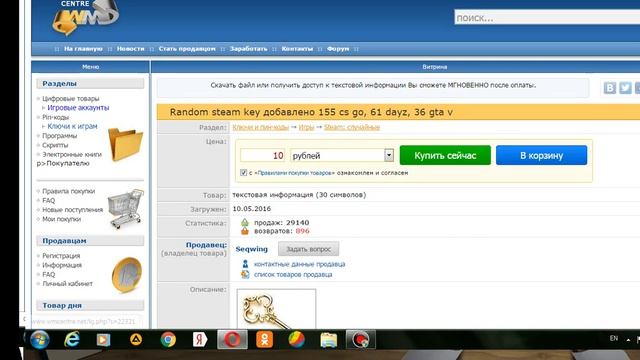Uncheck the purchase rules agreement checkbox
640x360 pixels.
(x=244, y=173)
